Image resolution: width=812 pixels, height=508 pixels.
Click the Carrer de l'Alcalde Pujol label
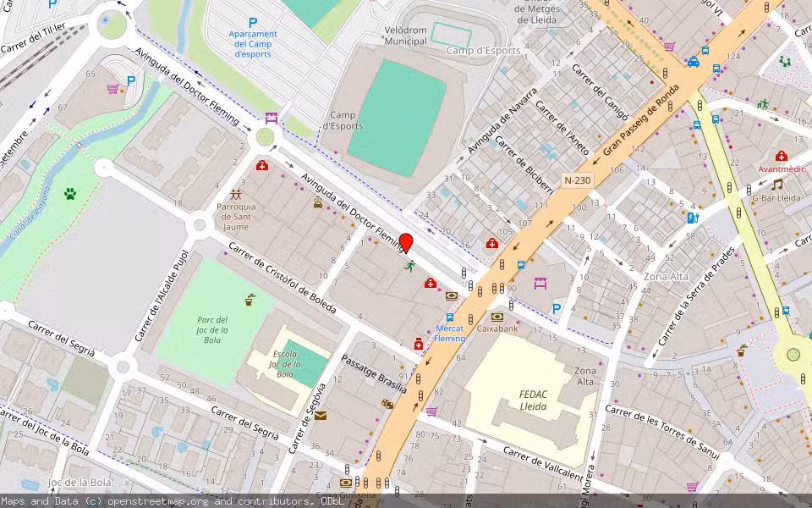[x=162, y=297]
